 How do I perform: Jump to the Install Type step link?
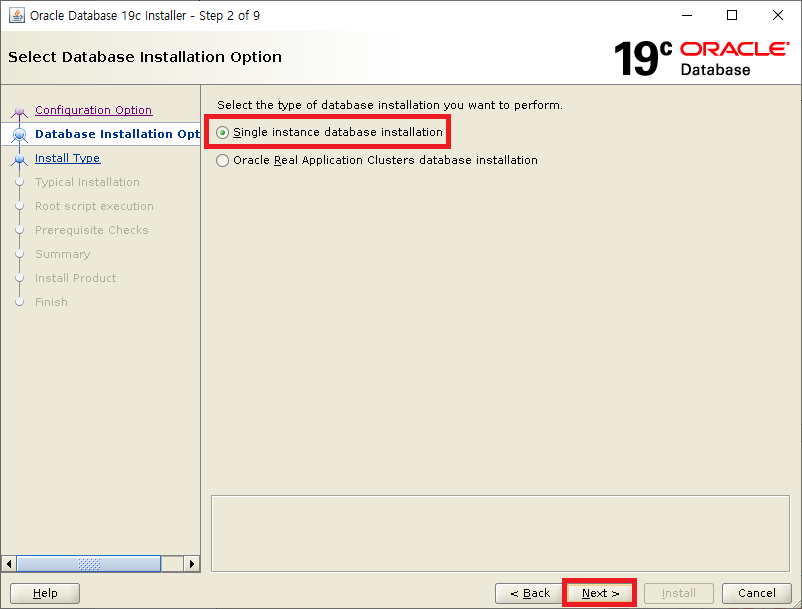68,158
